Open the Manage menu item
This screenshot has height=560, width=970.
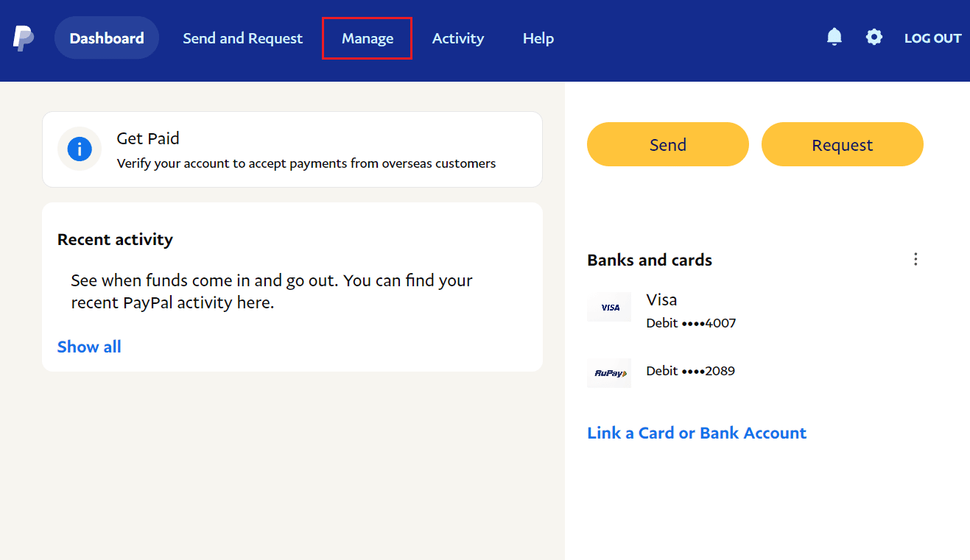pos(368,38)
